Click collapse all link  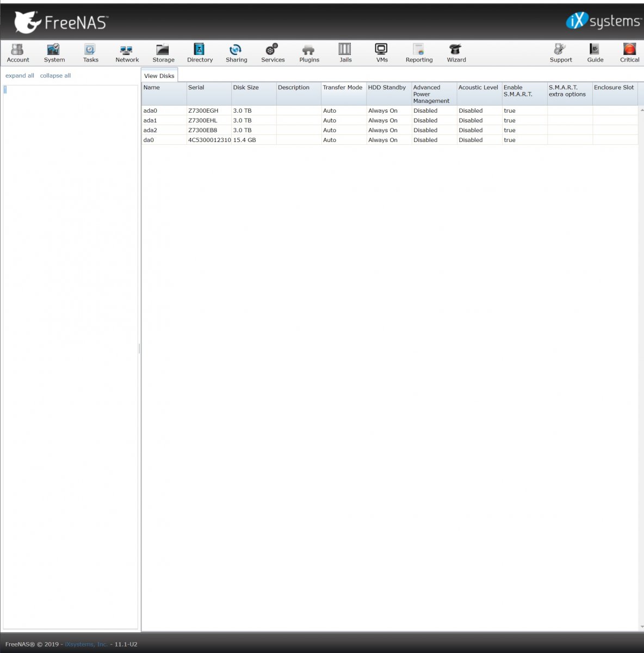(55, 76)
